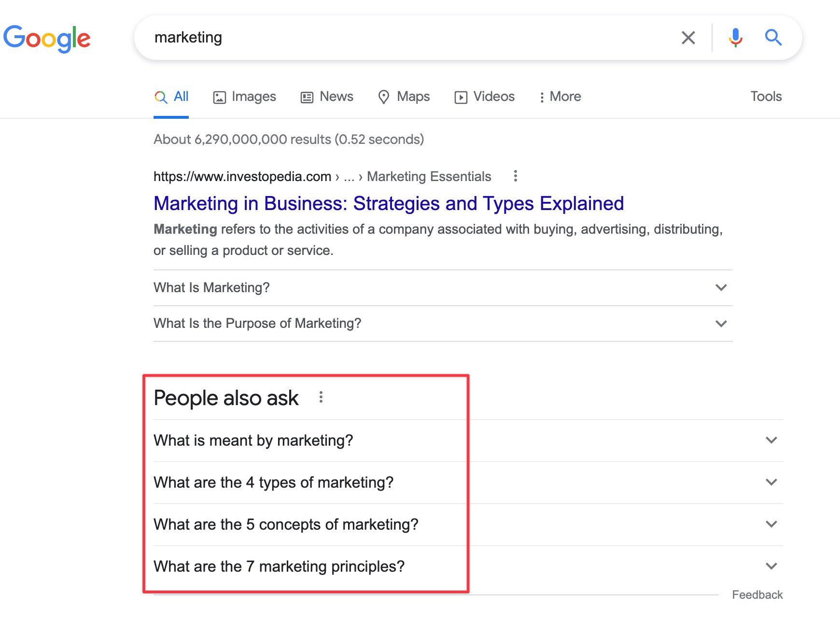
Task: Expand the What Is Marketing? section
Action: (721, 288)
